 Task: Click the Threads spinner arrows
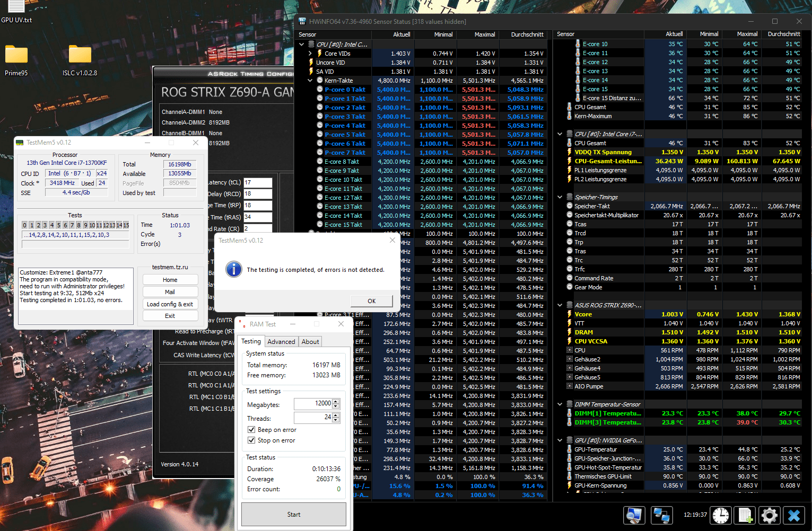point(336,418)
